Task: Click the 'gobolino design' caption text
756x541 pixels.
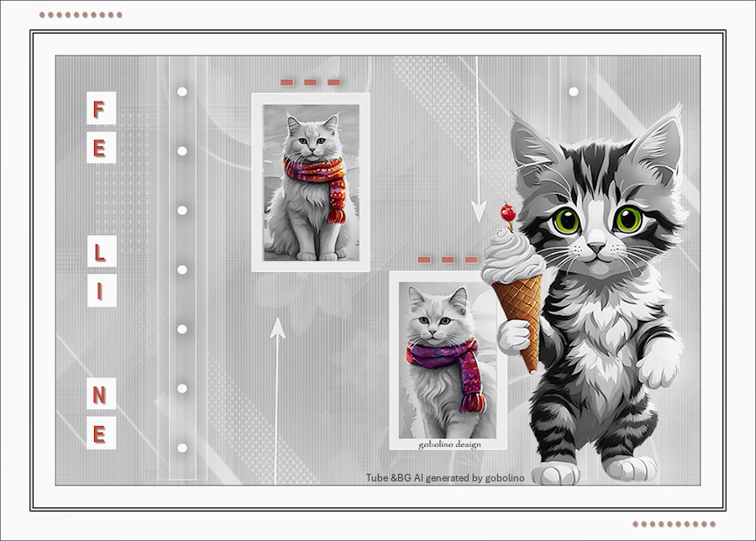Action: coord(449,444)
